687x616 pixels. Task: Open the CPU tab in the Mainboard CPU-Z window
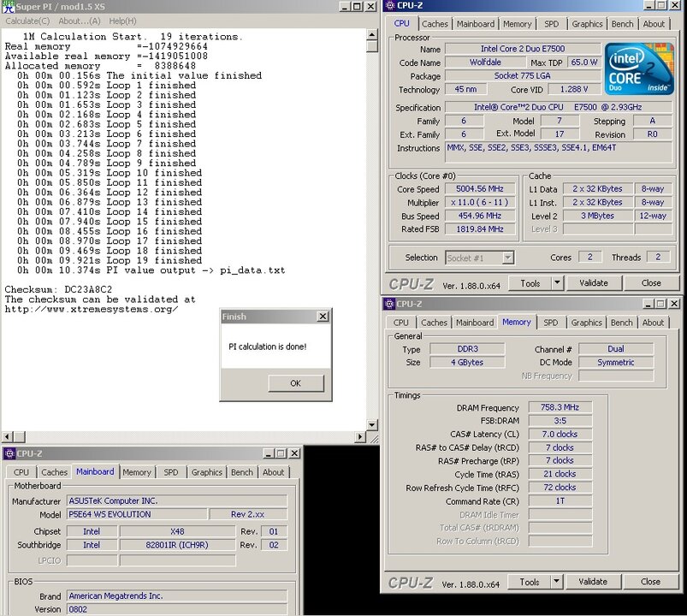pyautogui.click(x=21, y=473)
